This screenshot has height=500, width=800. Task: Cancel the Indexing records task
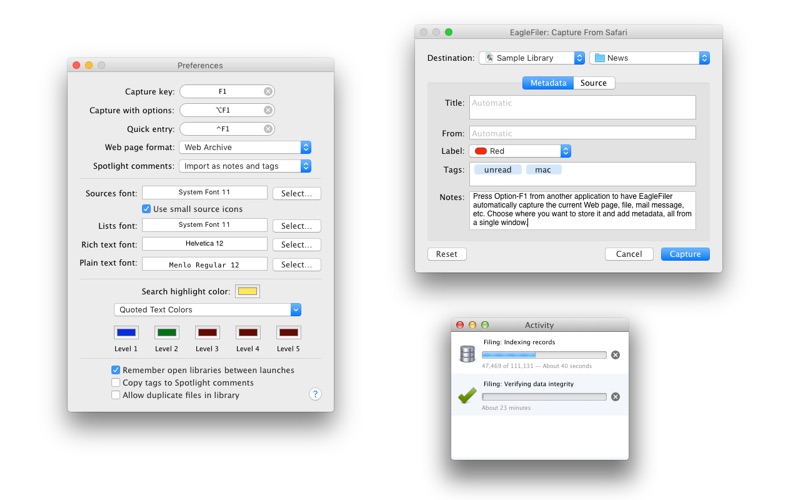[615, 355]
